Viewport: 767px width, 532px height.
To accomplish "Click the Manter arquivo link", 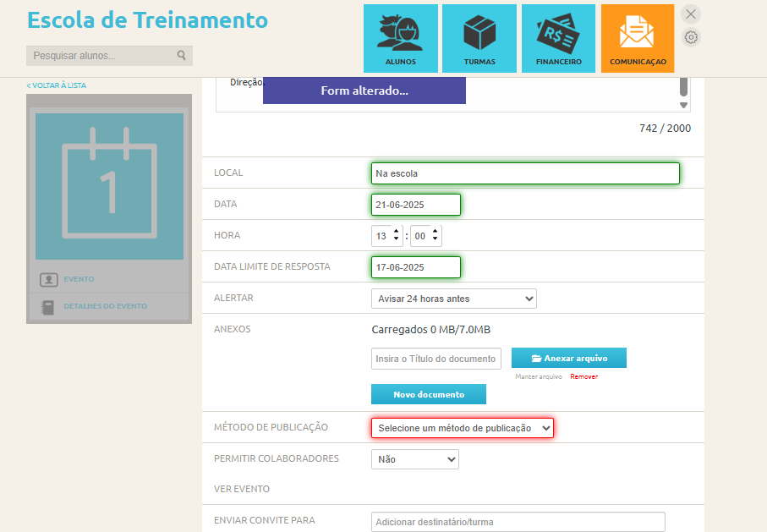I will [x=539, y=376].
